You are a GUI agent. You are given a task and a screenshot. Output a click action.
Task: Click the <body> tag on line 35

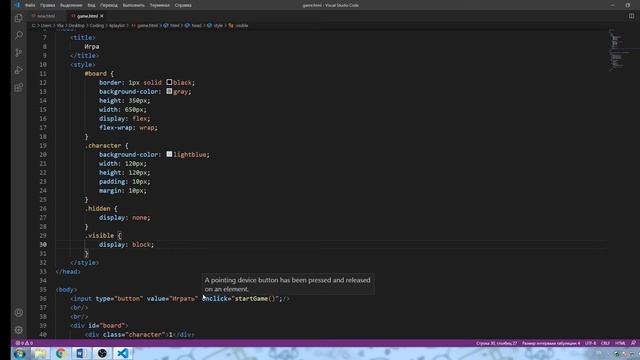pos(66,290)
